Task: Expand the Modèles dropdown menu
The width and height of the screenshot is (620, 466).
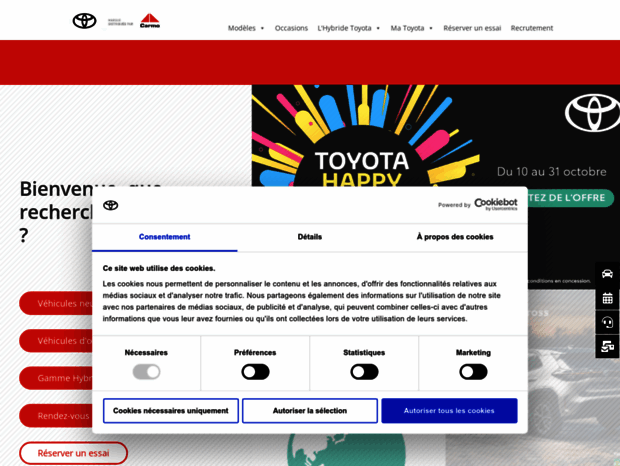Action: (x=246, y=28)
